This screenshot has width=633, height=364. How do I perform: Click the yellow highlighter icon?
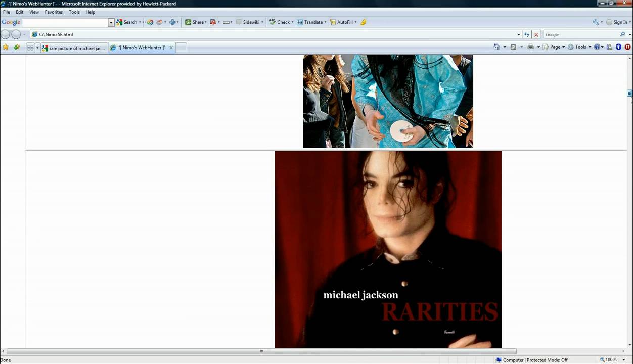point(363,22)
